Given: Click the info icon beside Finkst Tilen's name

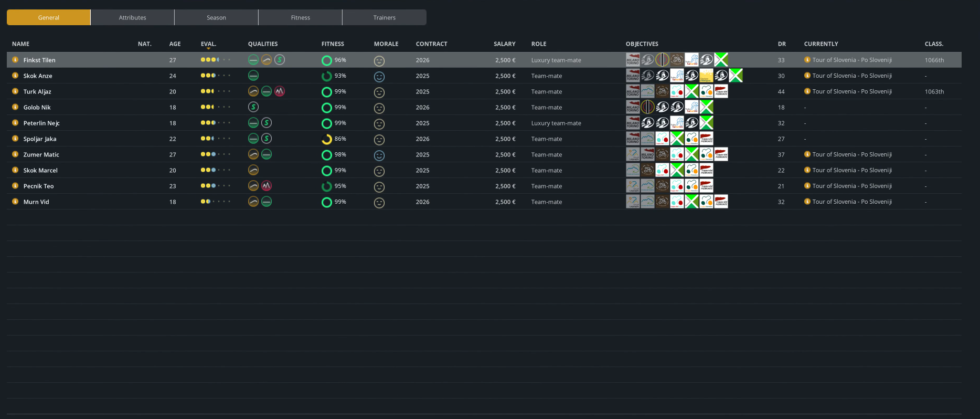Looking at the screenshot, I should (15, 60).
